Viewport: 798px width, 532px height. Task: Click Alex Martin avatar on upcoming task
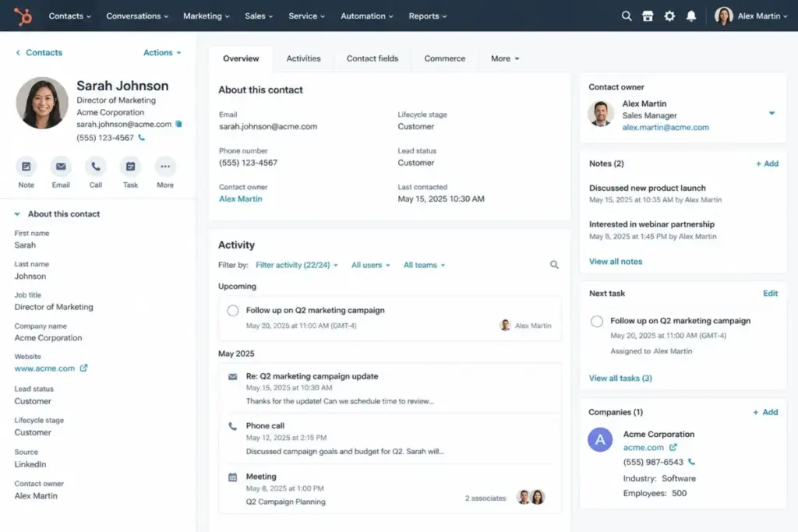[505, 326]
